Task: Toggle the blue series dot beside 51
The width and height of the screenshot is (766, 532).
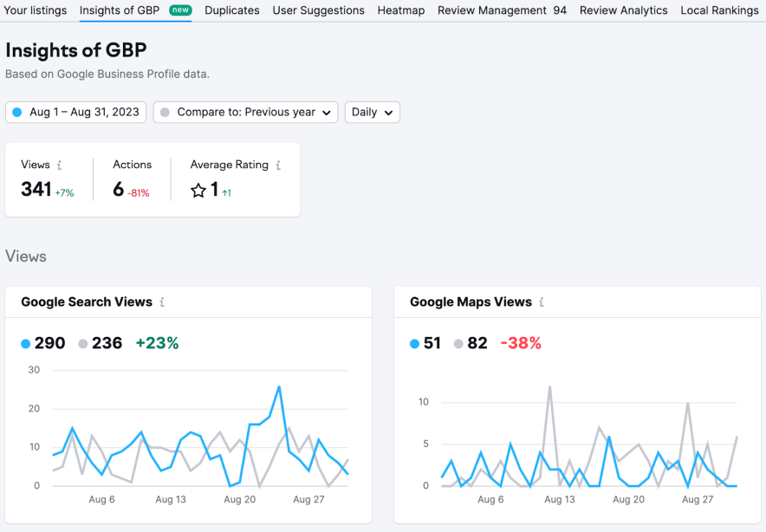Action: click(x=415, y=344)
